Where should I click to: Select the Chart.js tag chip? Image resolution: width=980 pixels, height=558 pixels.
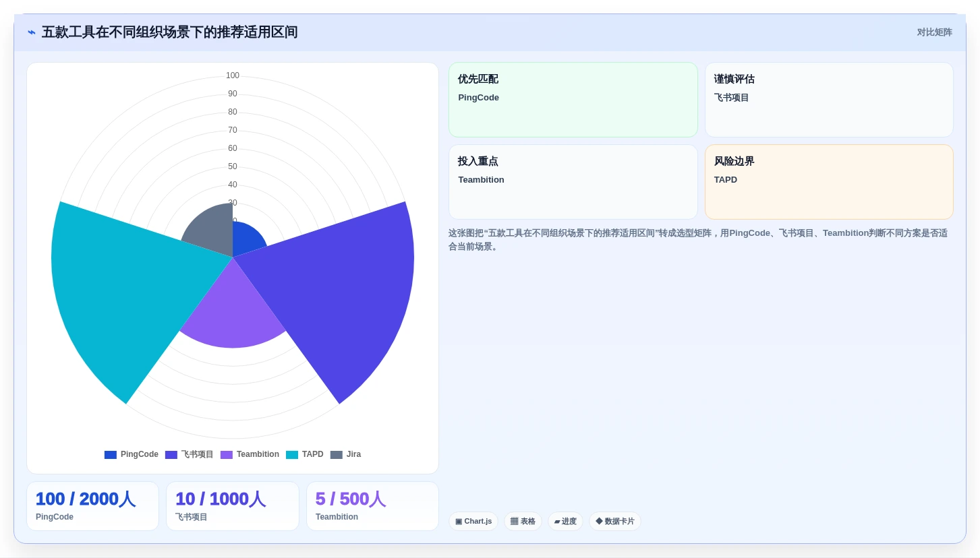point(473,522)
